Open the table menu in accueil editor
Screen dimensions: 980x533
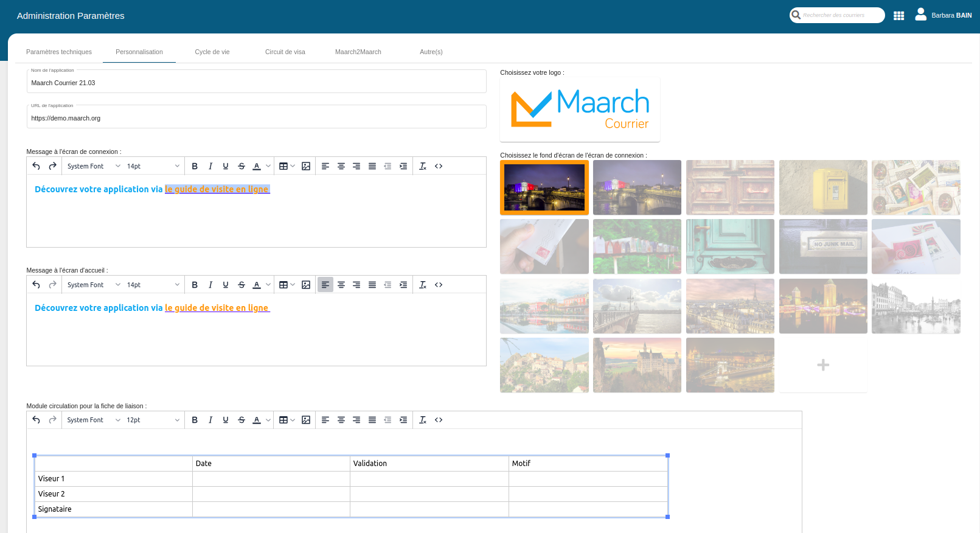point(287,285)
